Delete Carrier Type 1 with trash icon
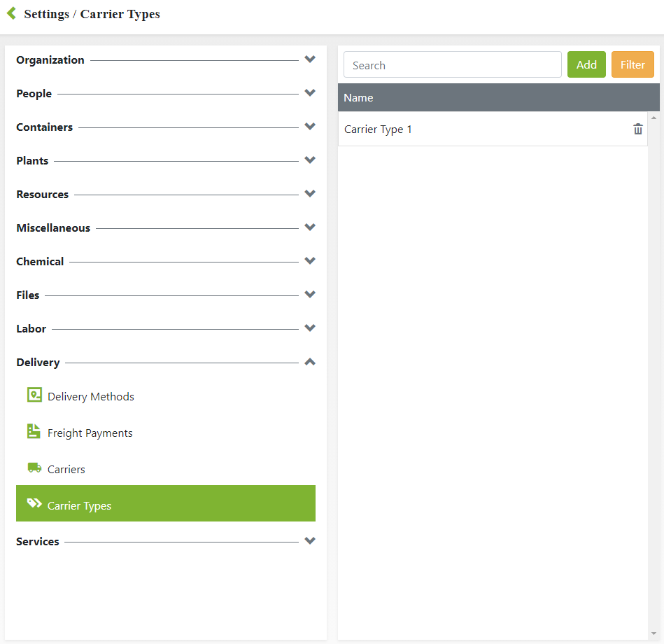 tap(637, 129)
